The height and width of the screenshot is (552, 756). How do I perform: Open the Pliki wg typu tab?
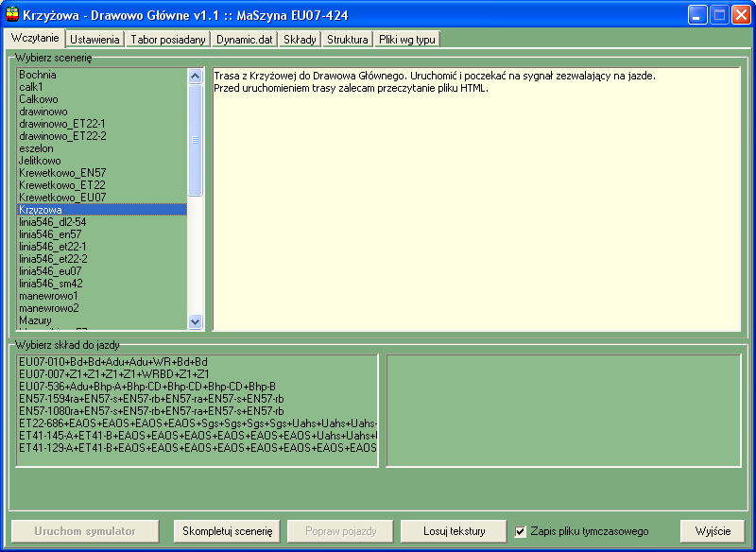[406, 40]
